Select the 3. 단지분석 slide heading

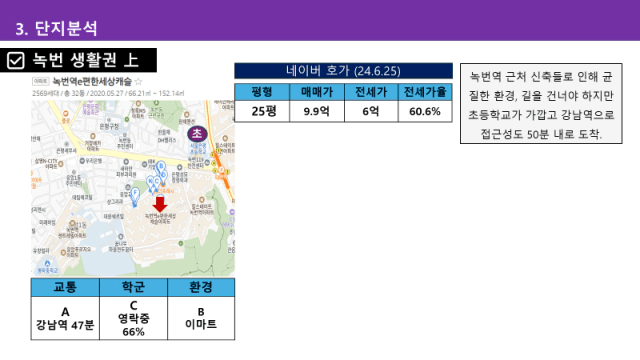[x=56, y=29]
